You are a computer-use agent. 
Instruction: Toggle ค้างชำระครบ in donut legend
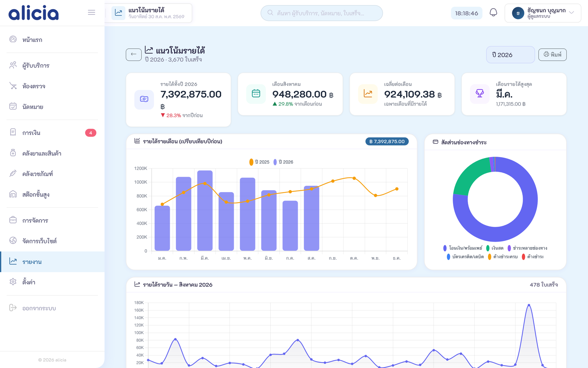coord(503,257)
